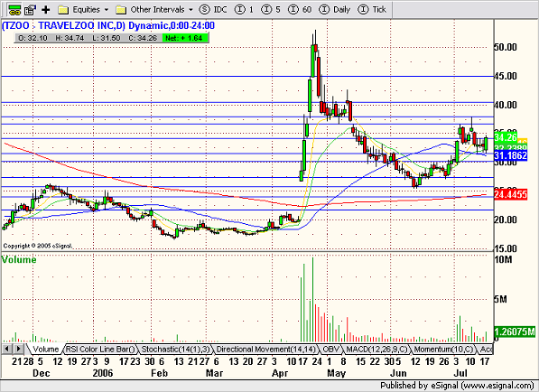This screenshot has width=539, height=392.
Task: Click the green Volume pane label
Action: (19, 259)
